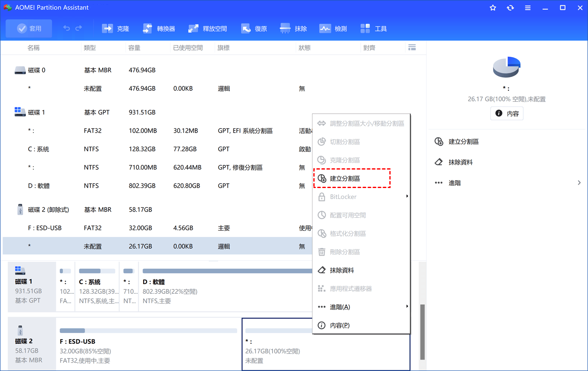Sort by 容量 column header
The image size is (588, 371).
coord(134,48)
